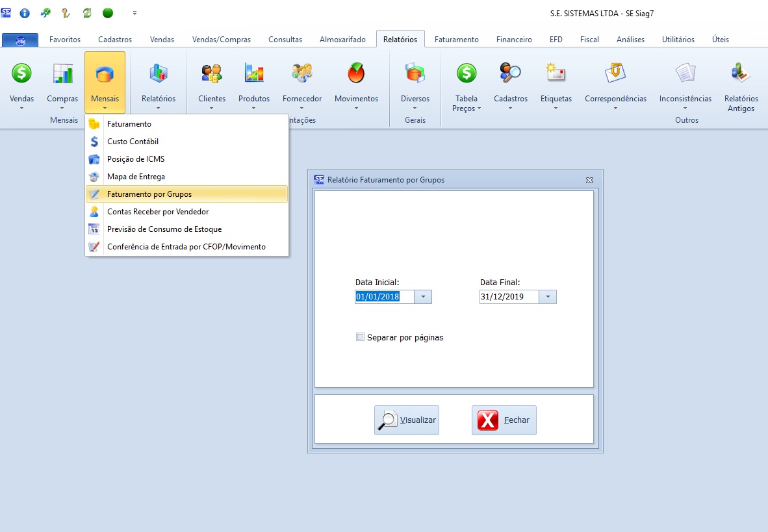Choose Contas Receber por Vendedor
This screenshot has height=532, width=768.
[158, 212]
